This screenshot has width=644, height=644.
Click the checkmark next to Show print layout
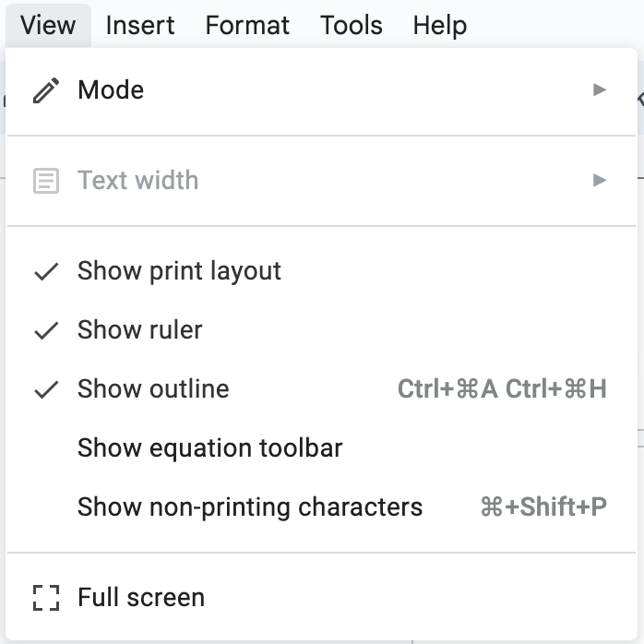click(x=46, y=271)
